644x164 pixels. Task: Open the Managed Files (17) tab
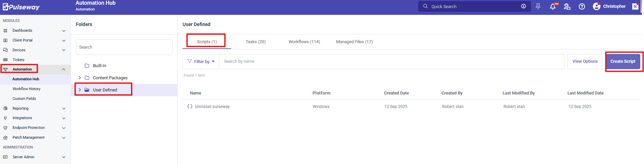pyautogui.click(x=354, y=42)
